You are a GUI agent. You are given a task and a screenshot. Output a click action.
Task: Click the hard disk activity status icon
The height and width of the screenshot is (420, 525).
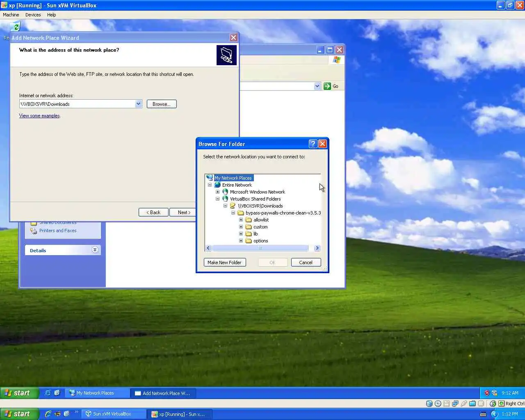pos(429,404)
